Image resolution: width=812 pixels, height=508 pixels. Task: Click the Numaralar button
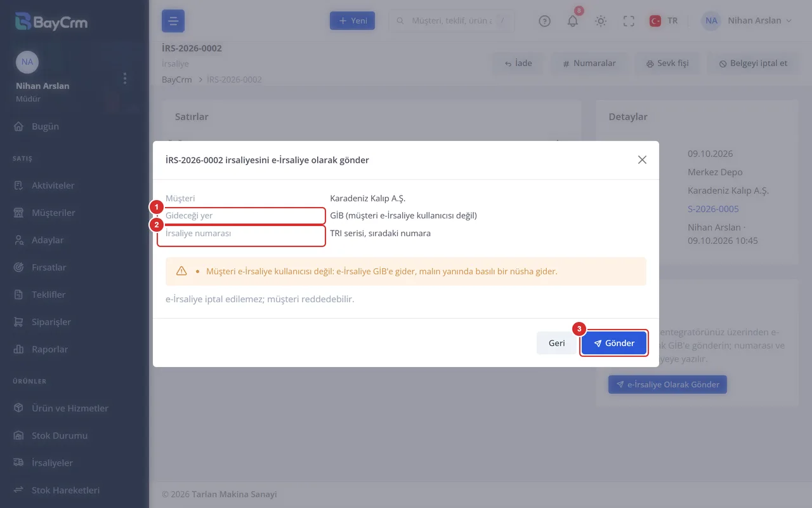tap(589, 63)
